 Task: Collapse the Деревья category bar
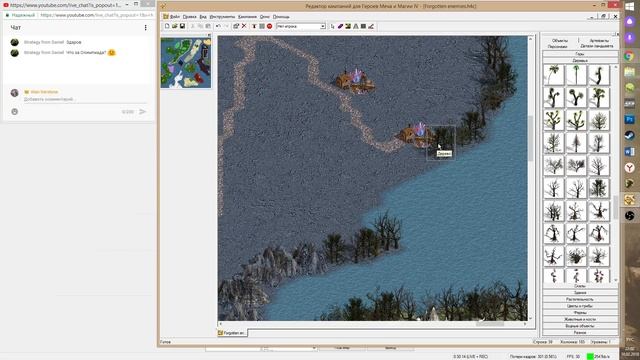580,60
